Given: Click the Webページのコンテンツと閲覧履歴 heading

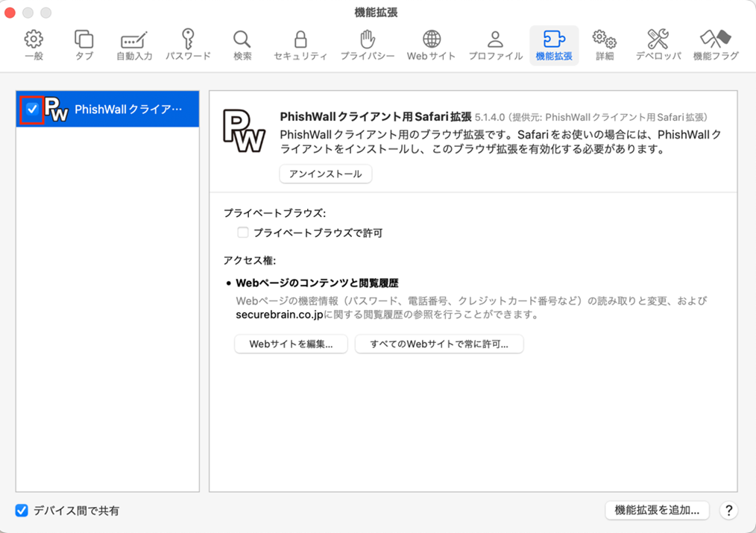Looking at the screenshot, I should coord(317,283).
